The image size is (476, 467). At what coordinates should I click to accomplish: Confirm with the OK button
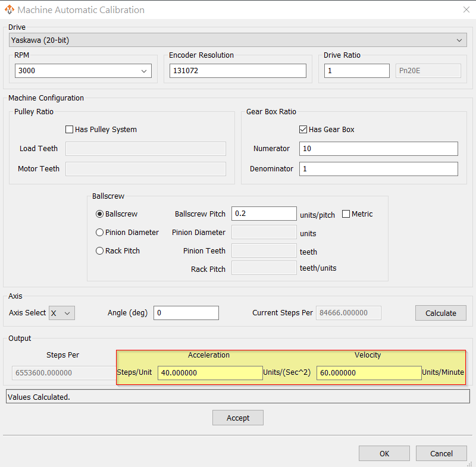[x=384, y=453]
